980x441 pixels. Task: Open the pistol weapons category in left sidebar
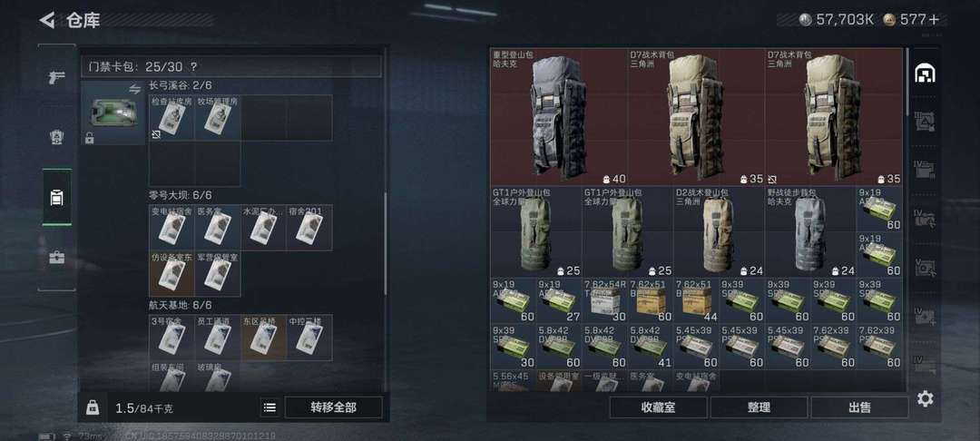57,77
